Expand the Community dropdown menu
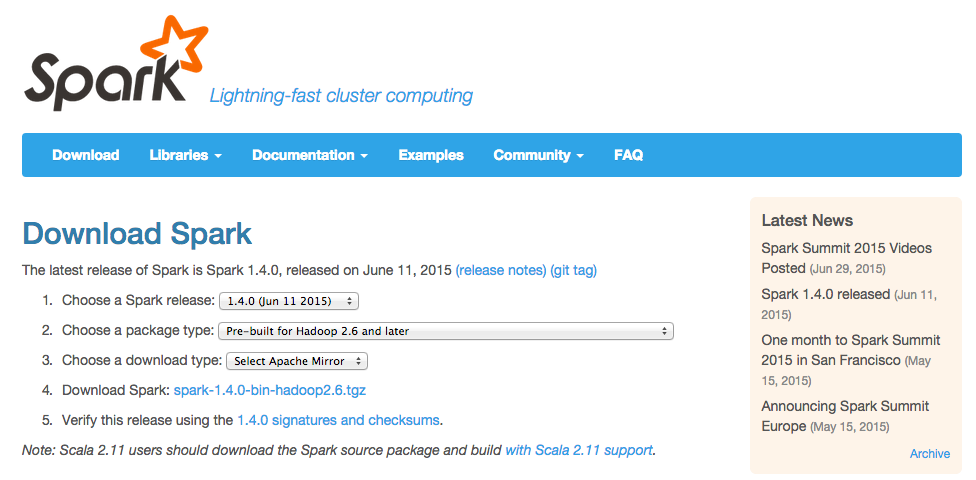Image resolution: width=976 pixels, height=480 pixels. point(538,155)
